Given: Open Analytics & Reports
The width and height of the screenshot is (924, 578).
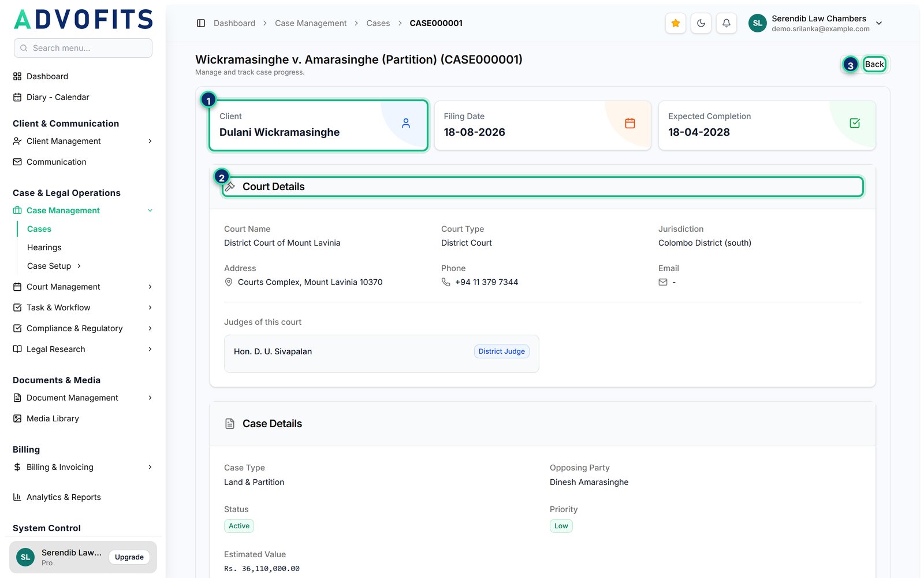Looking at the screenshot, I should (83, 497).
